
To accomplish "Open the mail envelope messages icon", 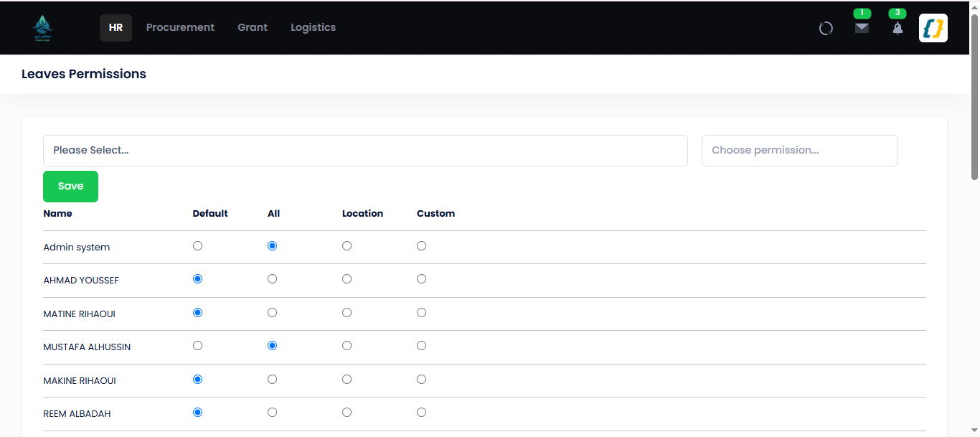I will (x=862, y=28).
